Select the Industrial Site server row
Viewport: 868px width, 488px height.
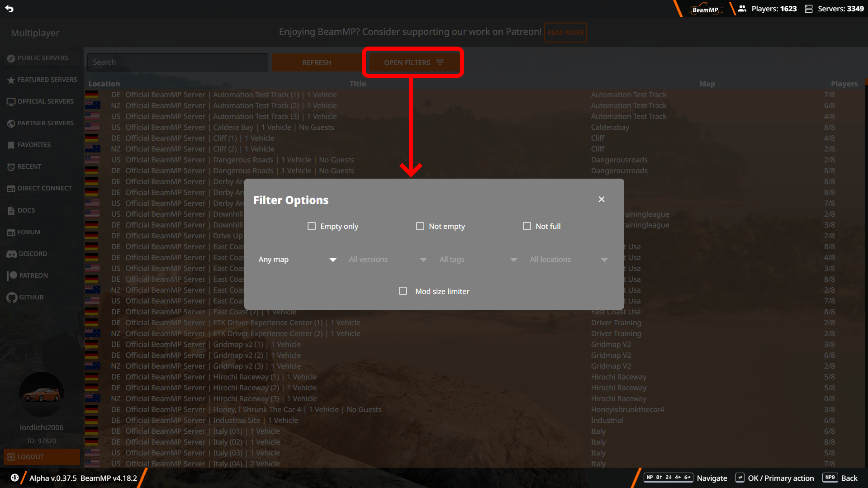tap(475, 421)
